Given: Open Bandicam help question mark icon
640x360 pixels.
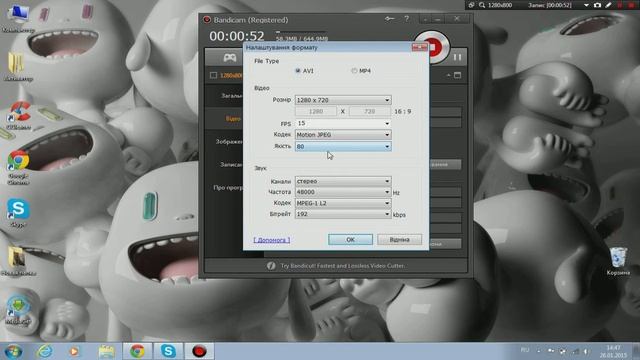Looking at the screenshot, I should point(407,19).
